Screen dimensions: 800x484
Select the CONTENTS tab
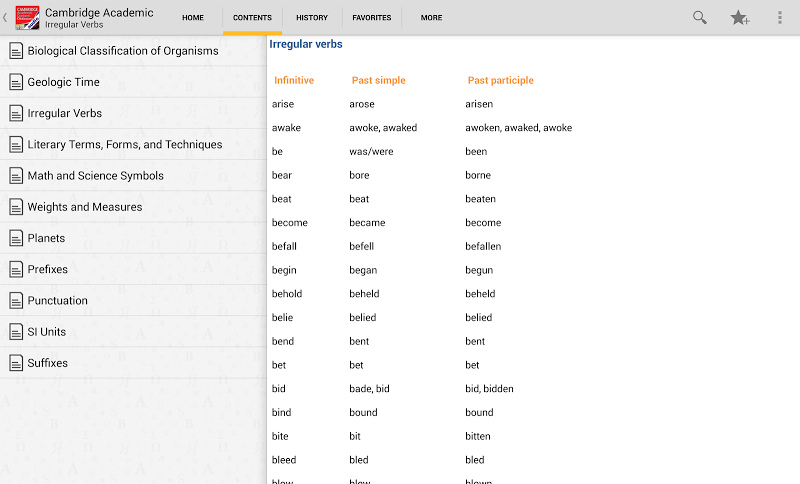coord(252,17)
